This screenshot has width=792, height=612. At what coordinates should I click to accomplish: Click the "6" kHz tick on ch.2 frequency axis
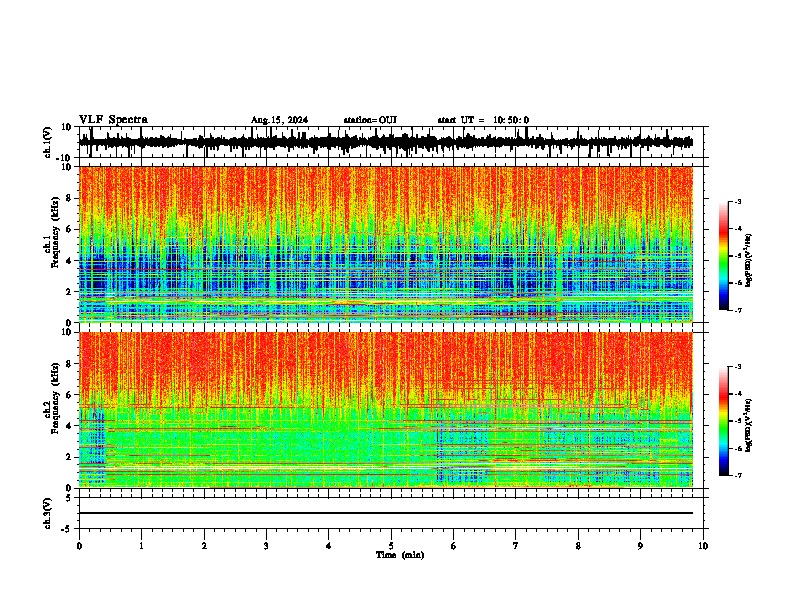(70, 395)
